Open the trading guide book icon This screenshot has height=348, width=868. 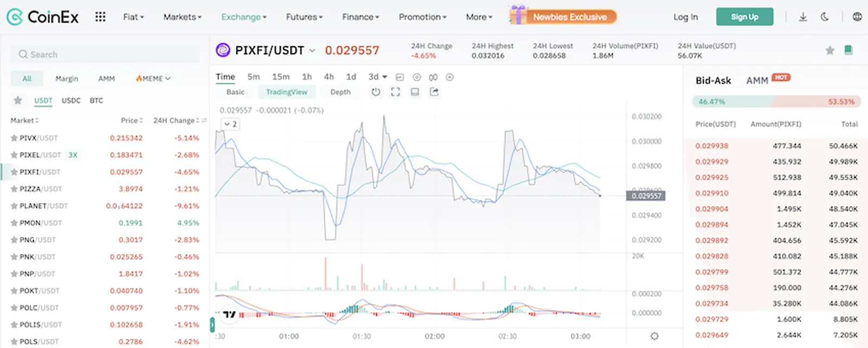click(x=848, y=50)
